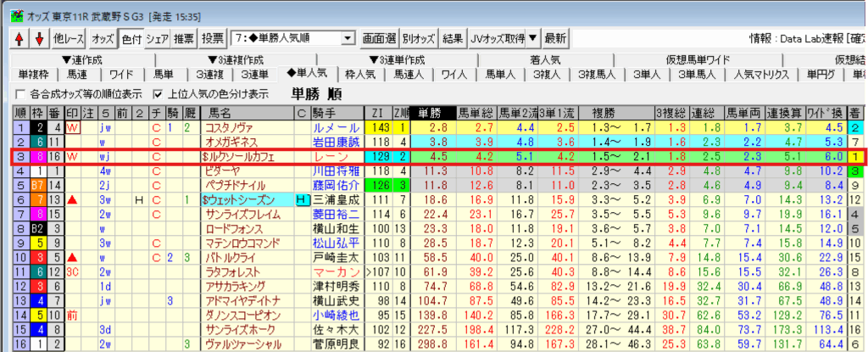Click the yellow ZI value 143 cell
Viewport: 868px width, 352px height.
coord(378,127)
